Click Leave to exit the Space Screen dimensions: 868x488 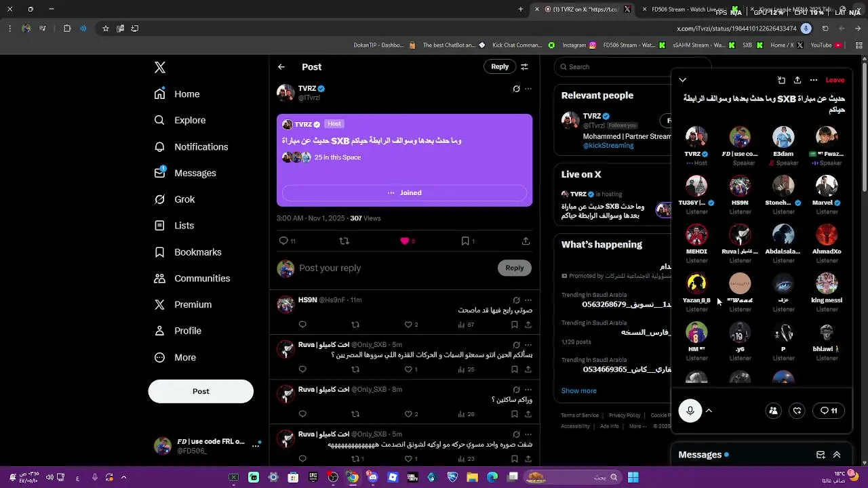(835, 80)
